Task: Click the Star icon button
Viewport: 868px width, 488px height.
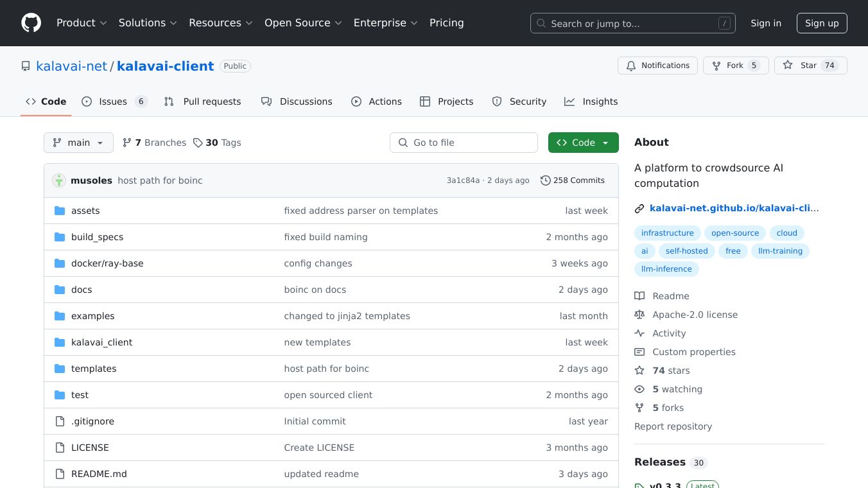Action: coord(788,65)
